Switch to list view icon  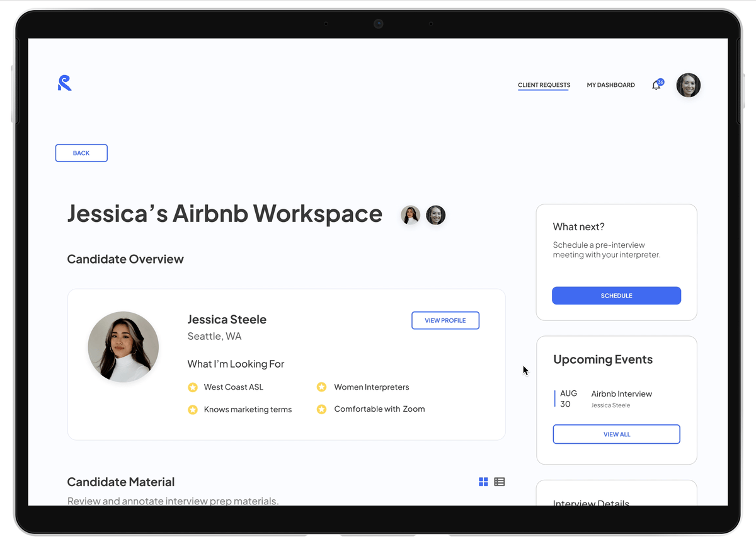click(x=500, y=482)
